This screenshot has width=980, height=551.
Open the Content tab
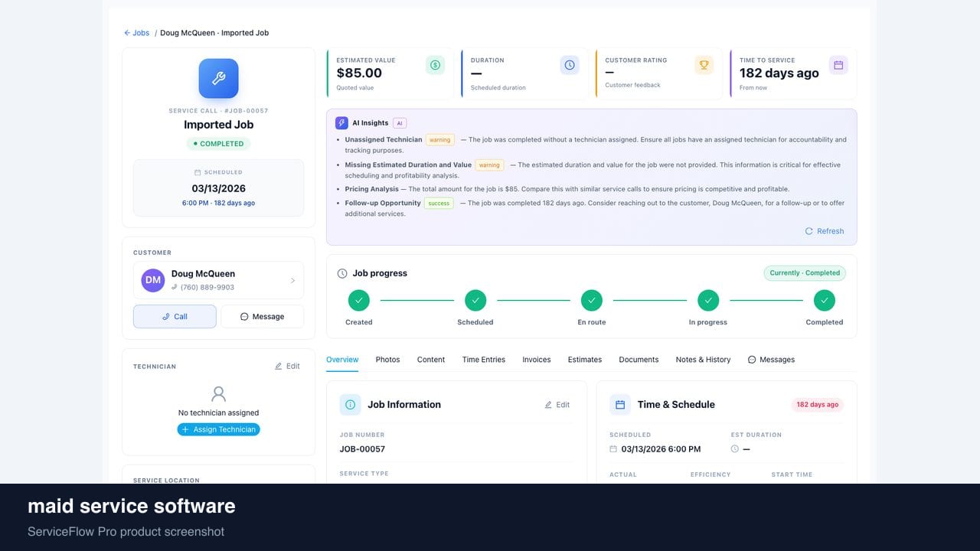tap(431, 360)
